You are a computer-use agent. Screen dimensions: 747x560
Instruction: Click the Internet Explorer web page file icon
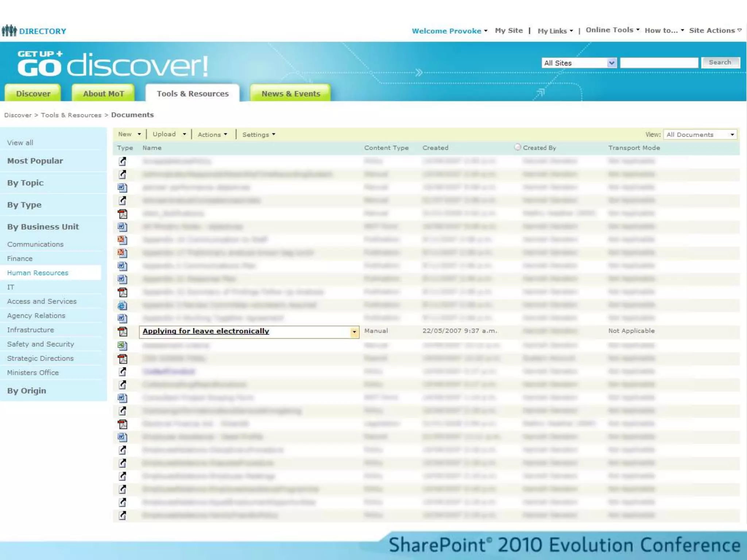coord(122,305)
